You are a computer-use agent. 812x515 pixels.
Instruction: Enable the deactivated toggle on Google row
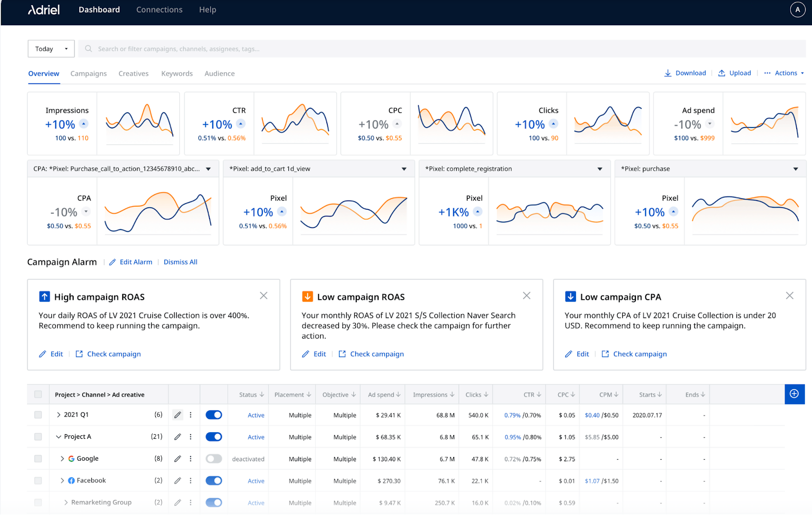click(214, 458)
